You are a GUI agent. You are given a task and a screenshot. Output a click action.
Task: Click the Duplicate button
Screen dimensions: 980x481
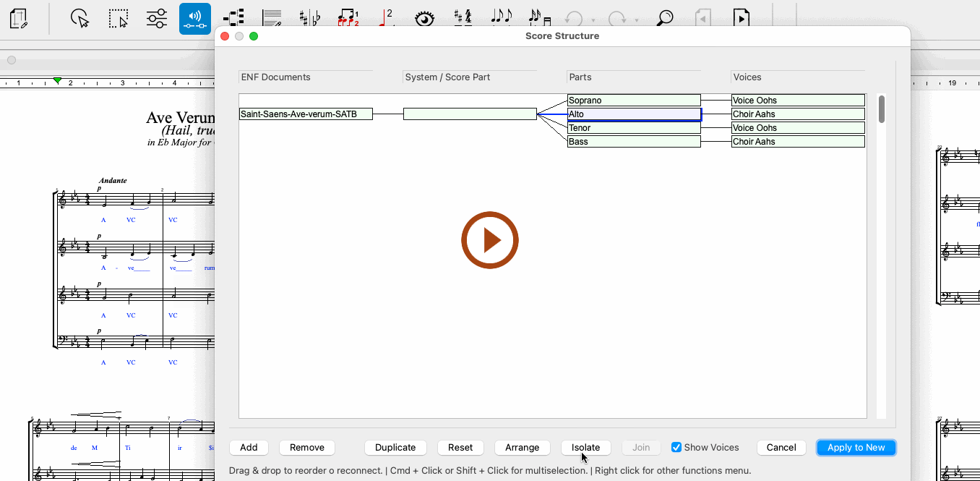coord(395,448)
